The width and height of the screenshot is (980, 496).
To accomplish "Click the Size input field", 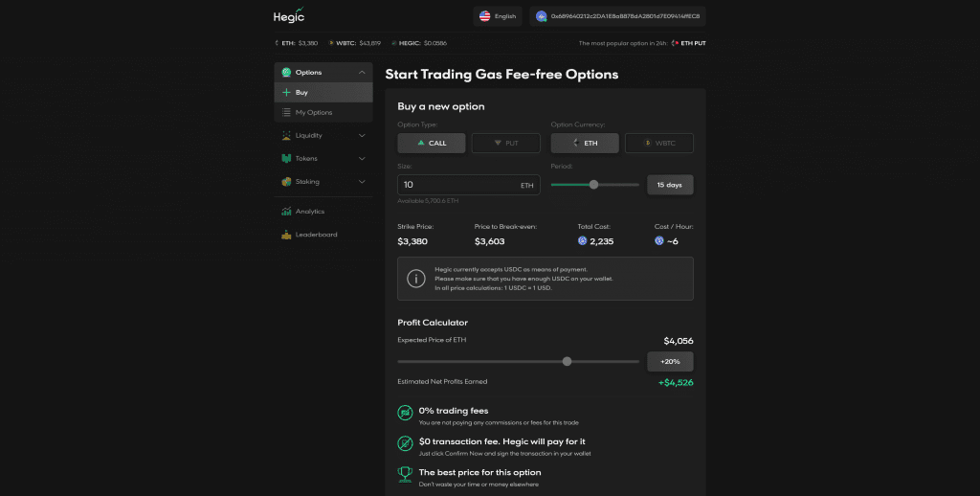I will coord(469,185).
